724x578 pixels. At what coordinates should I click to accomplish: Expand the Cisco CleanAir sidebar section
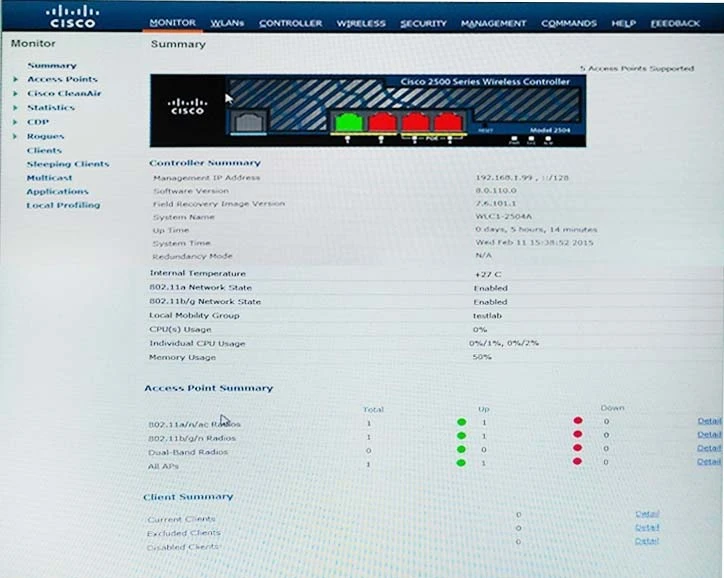[x=64, y=93]
